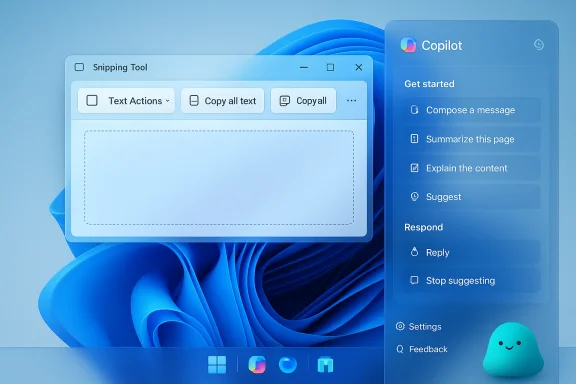Close the Snipping Tool window
Viewport: 576px width, 384px height.
(x=359, y=67)
